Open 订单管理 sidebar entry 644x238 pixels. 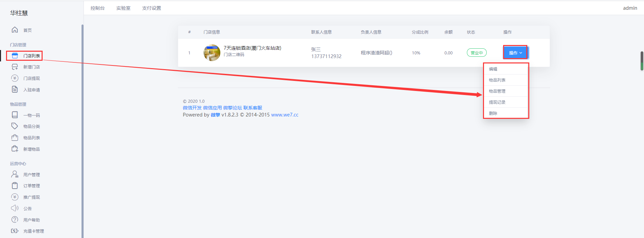pos(32,186)
